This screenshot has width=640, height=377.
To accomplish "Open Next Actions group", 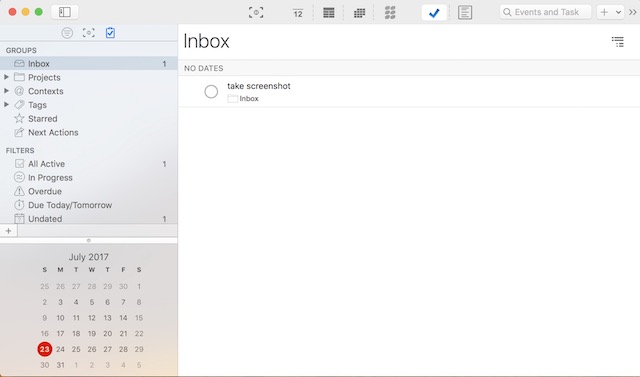I will pyautogui.click(x=53, y=133).
